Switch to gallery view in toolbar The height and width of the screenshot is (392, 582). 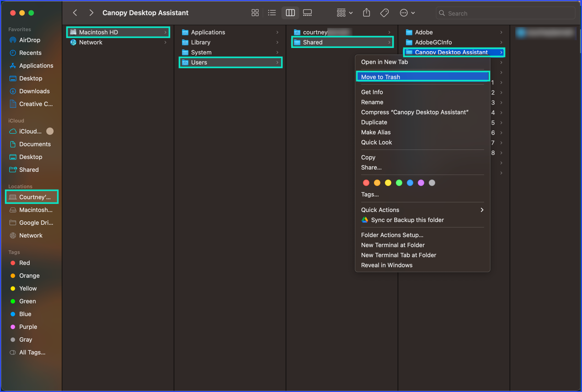click(308, 13)
